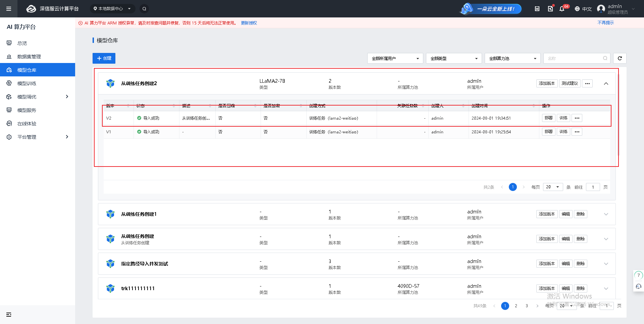Go to page 2 of model list
The width and height of the screenshot is (644, 324).
click(x=516, y=306)
